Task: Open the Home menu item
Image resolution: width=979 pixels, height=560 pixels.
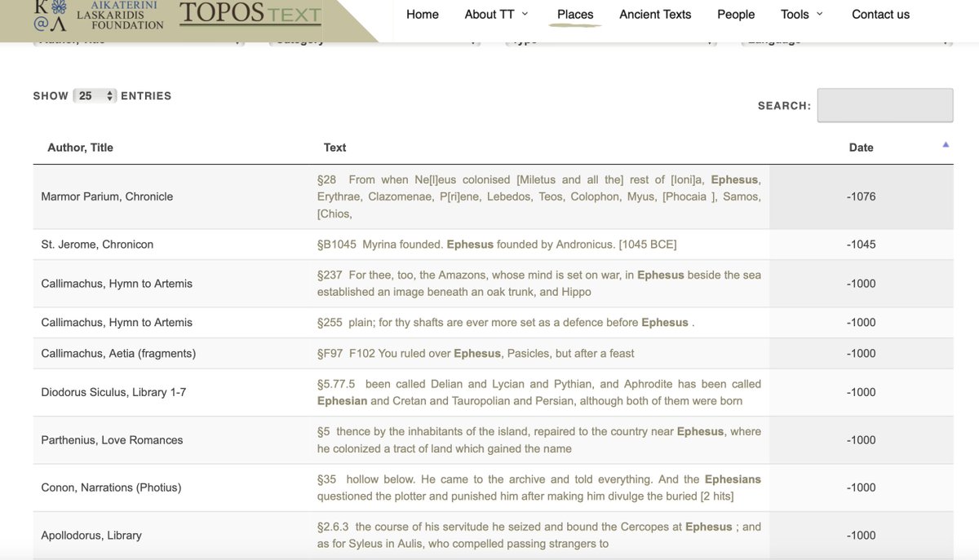Action: pos(423,14)
